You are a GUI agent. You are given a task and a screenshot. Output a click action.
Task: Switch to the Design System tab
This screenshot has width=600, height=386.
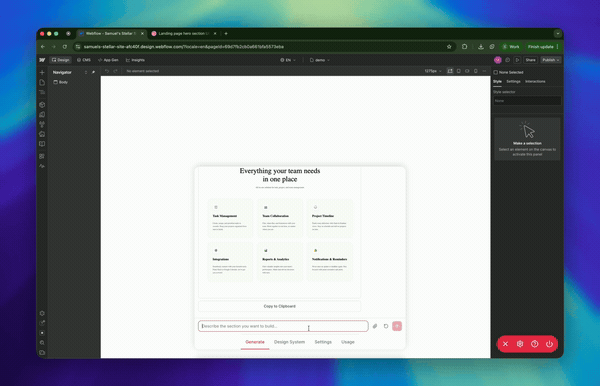[x=289, y=342]
